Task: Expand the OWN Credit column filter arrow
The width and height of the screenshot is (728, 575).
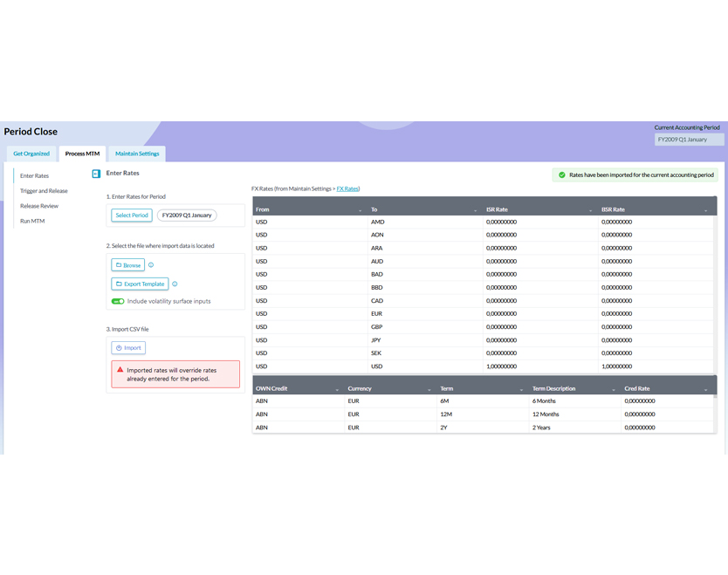Action: tap(337, 389)
